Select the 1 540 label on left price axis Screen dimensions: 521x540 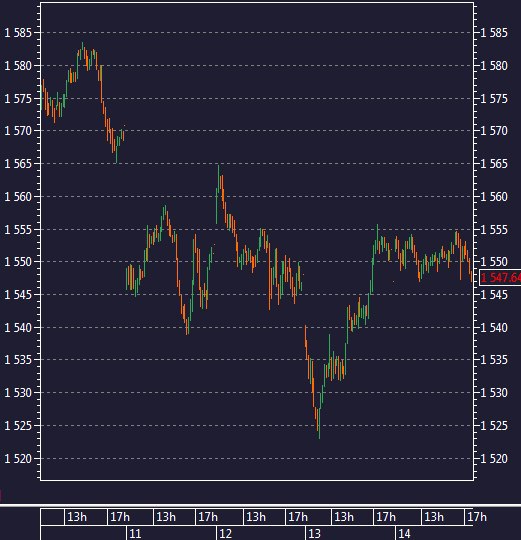[18, 327]
